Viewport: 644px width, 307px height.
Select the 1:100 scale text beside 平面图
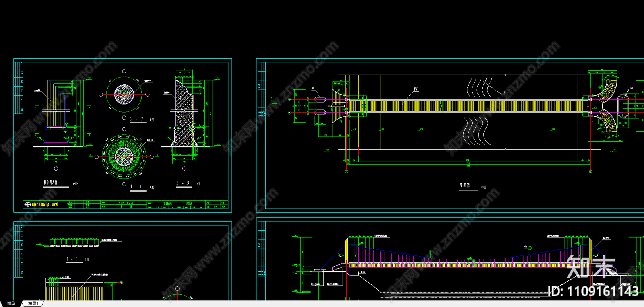(x=483, y=187)
